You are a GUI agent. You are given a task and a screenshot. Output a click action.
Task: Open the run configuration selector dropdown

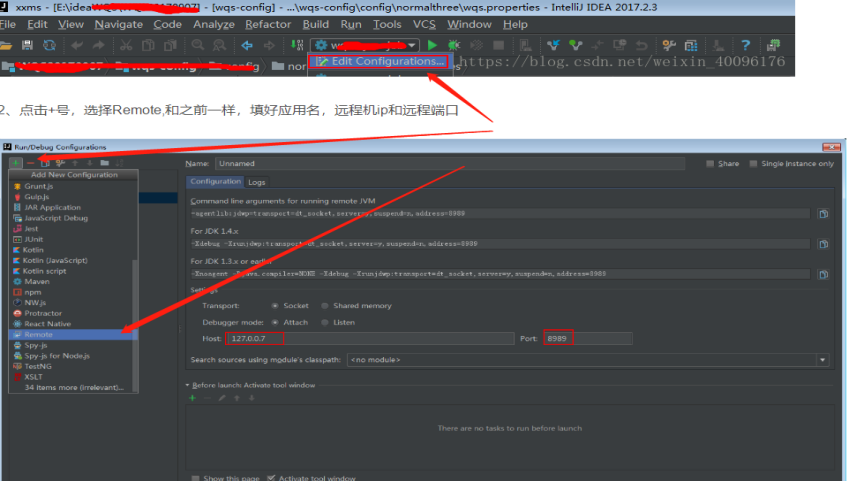point(365,45)
